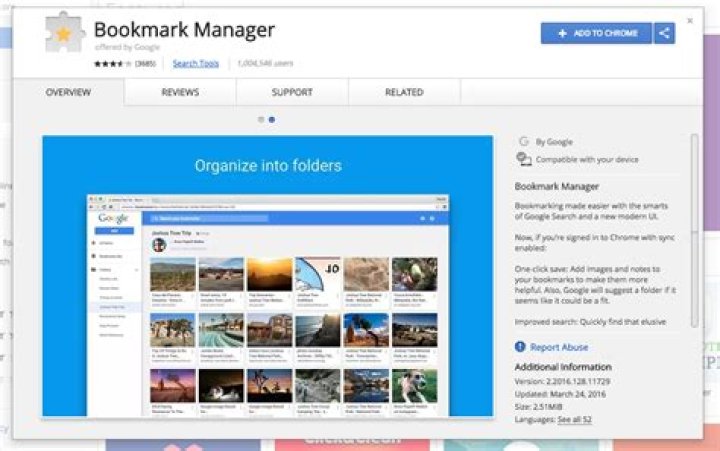Switch to the Related tab
The height and width of the screenshot is (451, 720).
404,92
